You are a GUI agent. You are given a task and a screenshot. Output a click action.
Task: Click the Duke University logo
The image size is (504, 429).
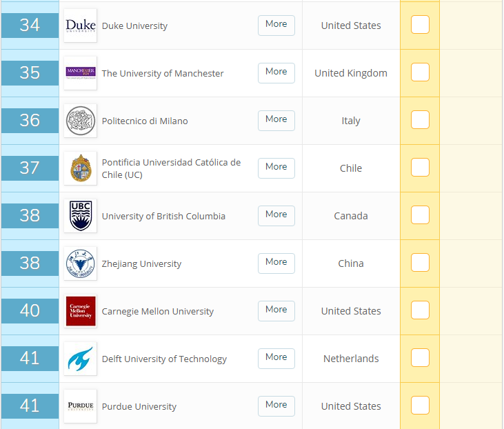(x=81, y=26)
